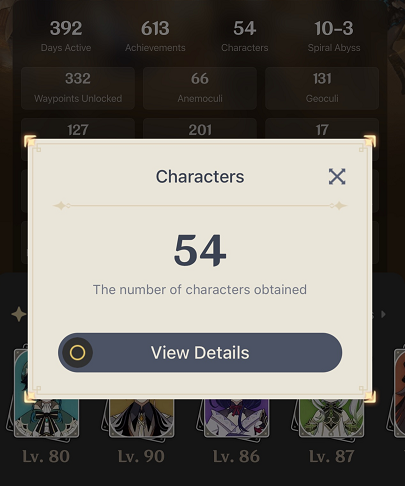Tap the 613 Achievements stat

[155, 36]
